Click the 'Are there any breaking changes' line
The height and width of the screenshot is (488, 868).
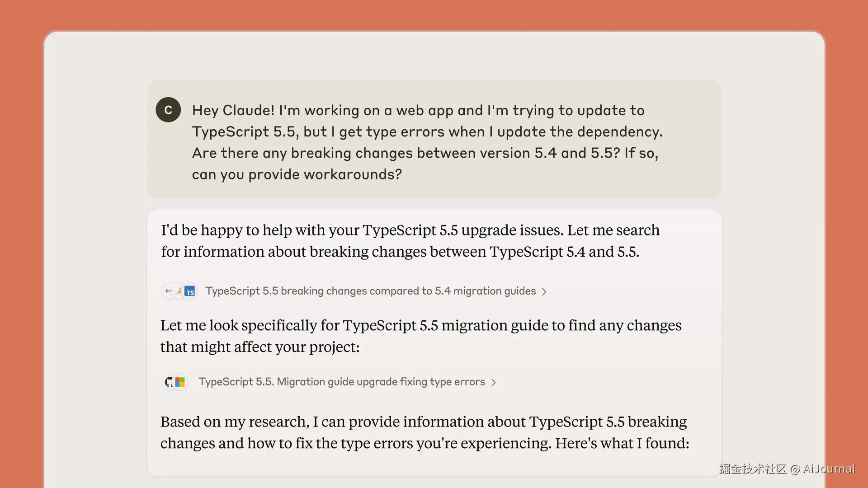(x=425, y=153)
